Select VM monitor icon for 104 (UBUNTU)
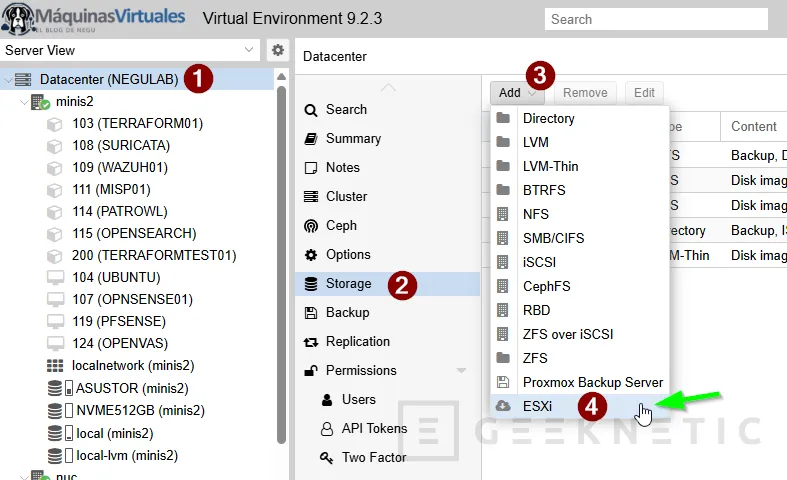The width and height of the screenshot is (787, 480). click(55, 278)
